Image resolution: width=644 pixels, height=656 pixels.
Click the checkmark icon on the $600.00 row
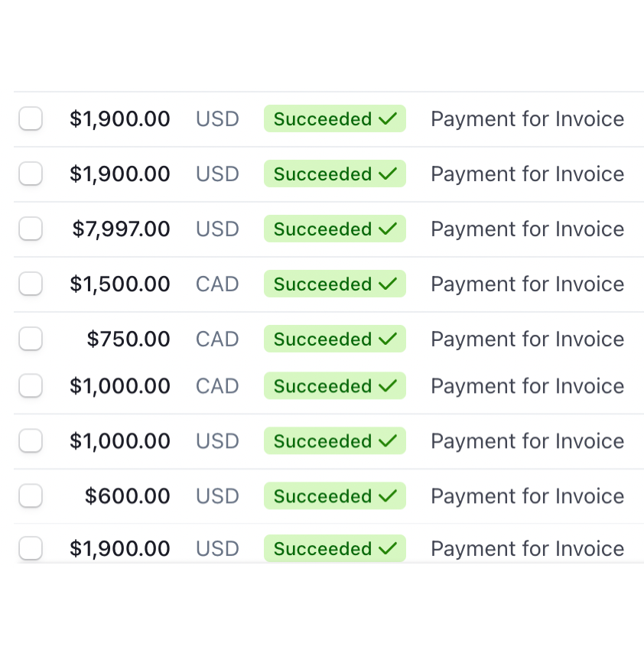tap(388, 495)
